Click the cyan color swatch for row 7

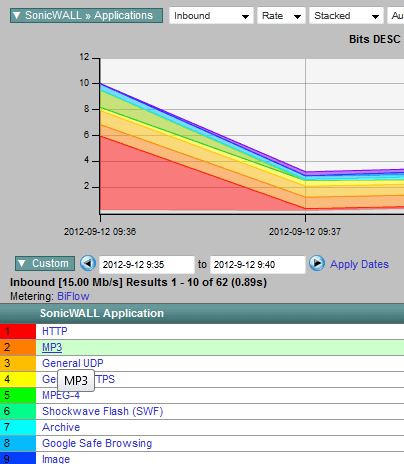click(18, 428)
